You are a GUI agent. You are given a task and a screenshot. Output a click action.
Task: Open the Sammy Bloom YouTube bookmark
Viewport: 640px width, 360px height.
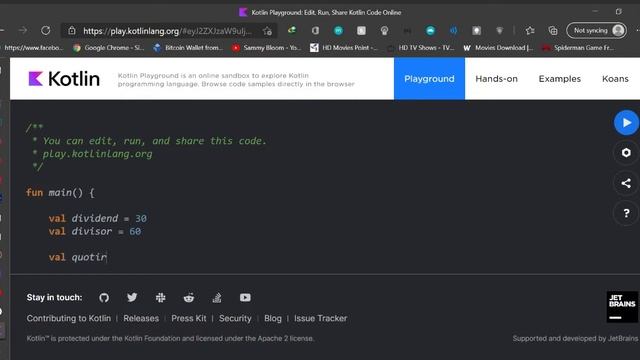coord(266,48)
